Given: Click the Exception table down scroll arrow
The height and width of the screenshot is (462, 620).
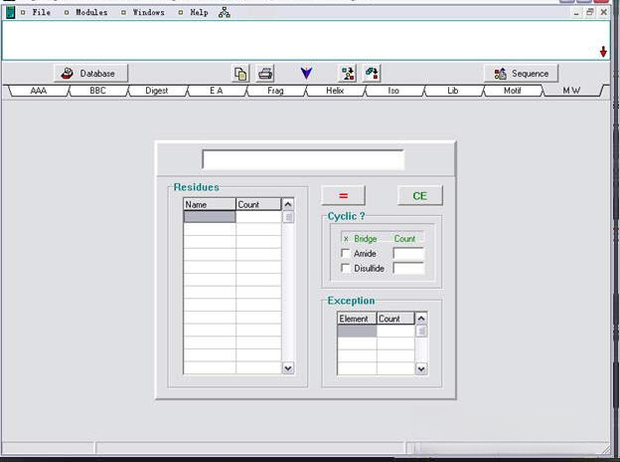Looking at the screenshot, I should [x=422, y=369].
